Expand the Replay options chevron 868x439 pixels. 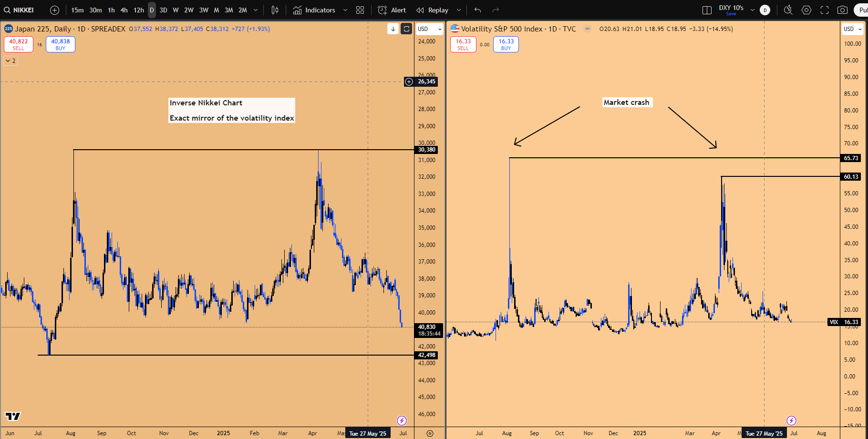[459, 10]
